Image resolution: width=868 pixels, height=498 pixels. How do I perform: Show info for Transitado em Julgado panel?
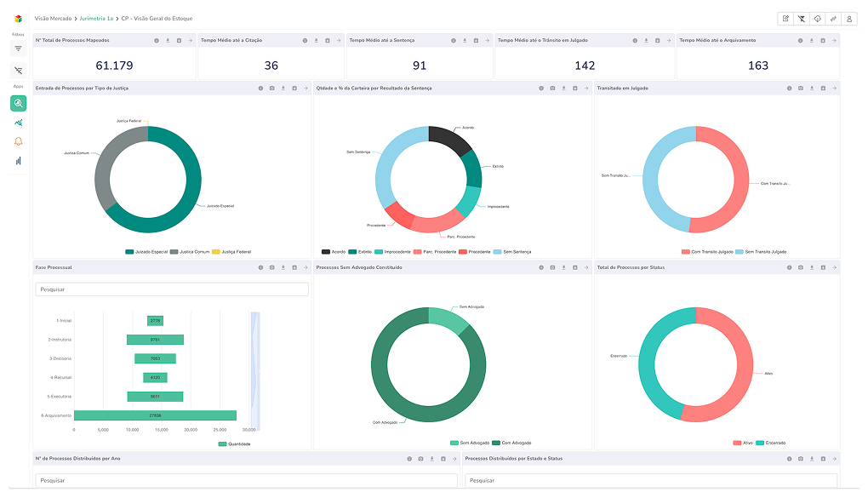[790, 88]
